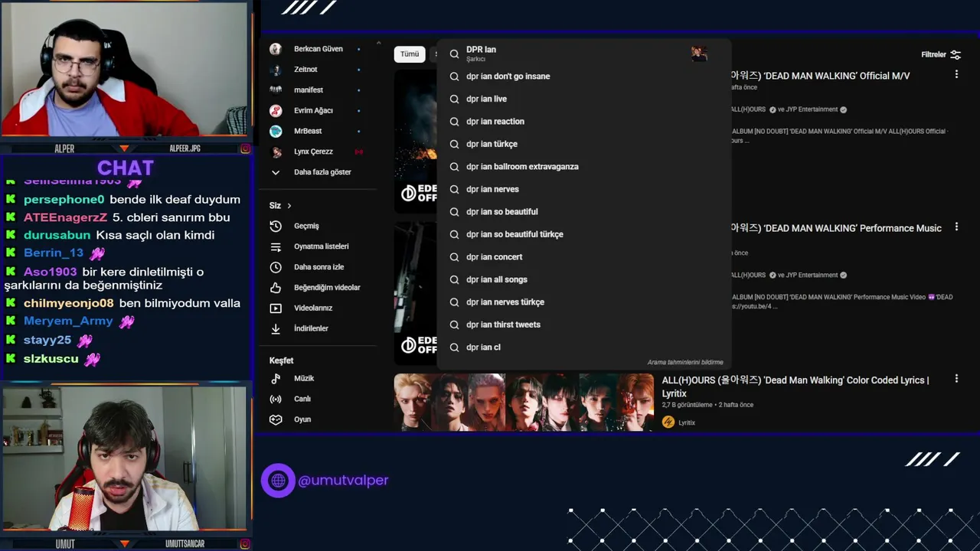The image size is (980, 551).
Task: Click Instagram icon beside ALPEER.JPG
Action: [x=245, y=148]
